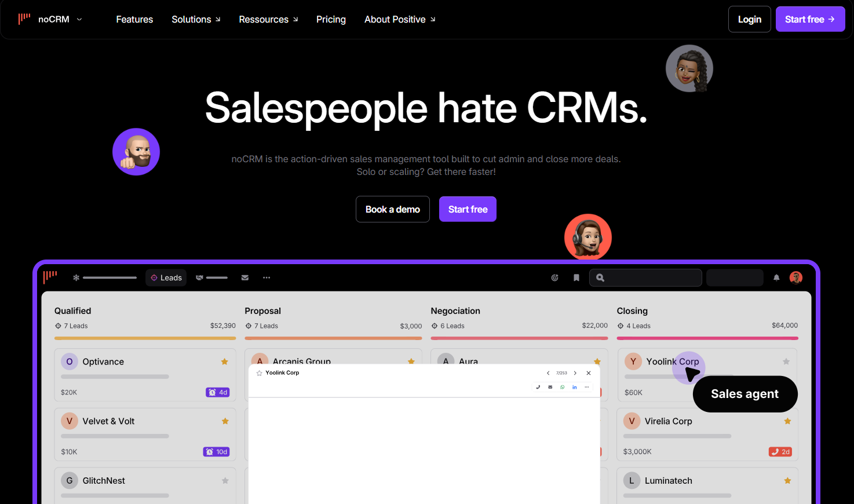Select the handshake clients icon
Image resolution: width=854 pixels, height=504 pixels.
click(x=199, y=277)
